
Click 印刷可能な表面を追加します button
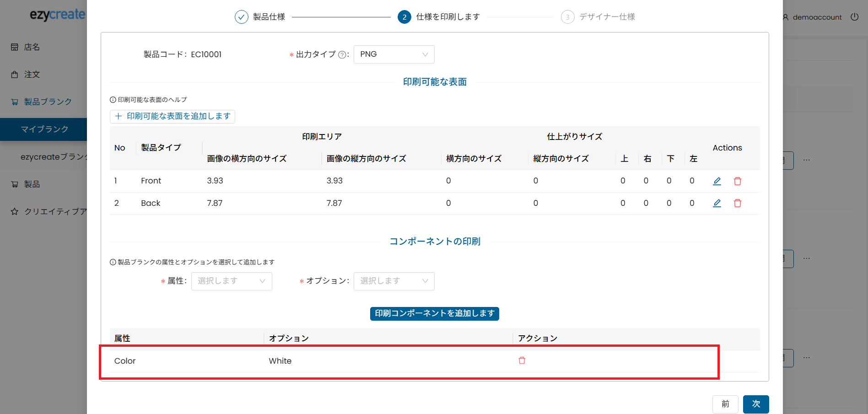pyautogui.click(x=173, y=117)
